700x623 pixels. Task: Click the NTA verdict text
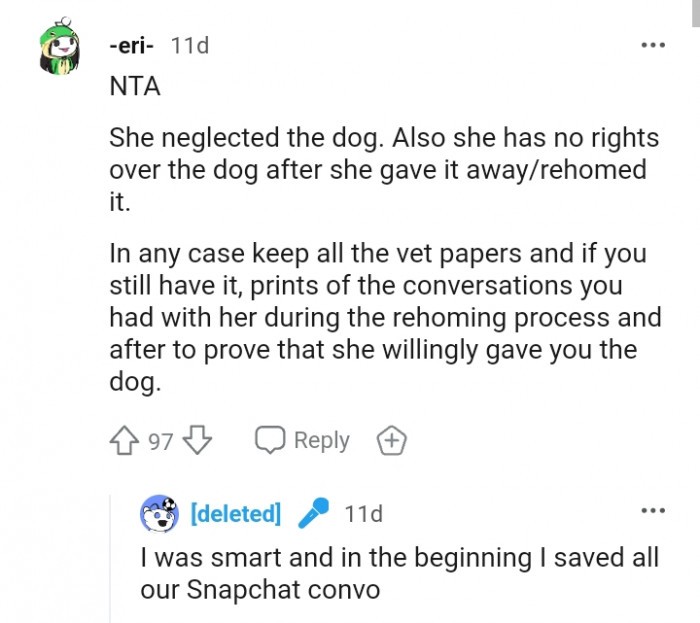click(133, 87)
